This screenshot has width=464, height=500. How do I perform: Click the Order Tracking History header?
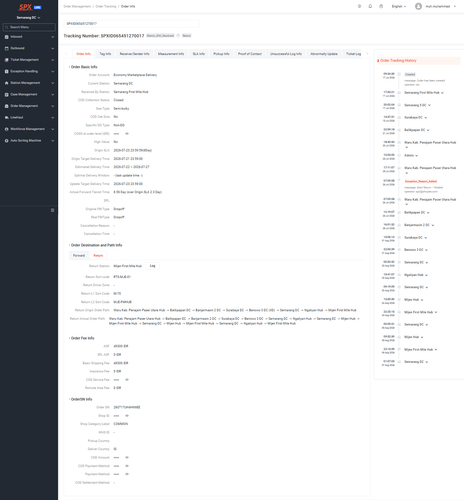tap(418, 61)
